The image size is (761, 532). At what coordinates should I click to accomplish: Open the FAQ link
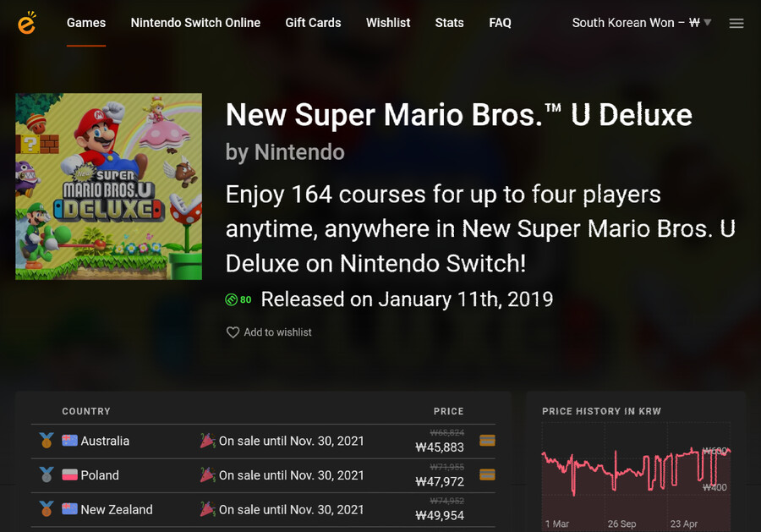tap(500, 23)
